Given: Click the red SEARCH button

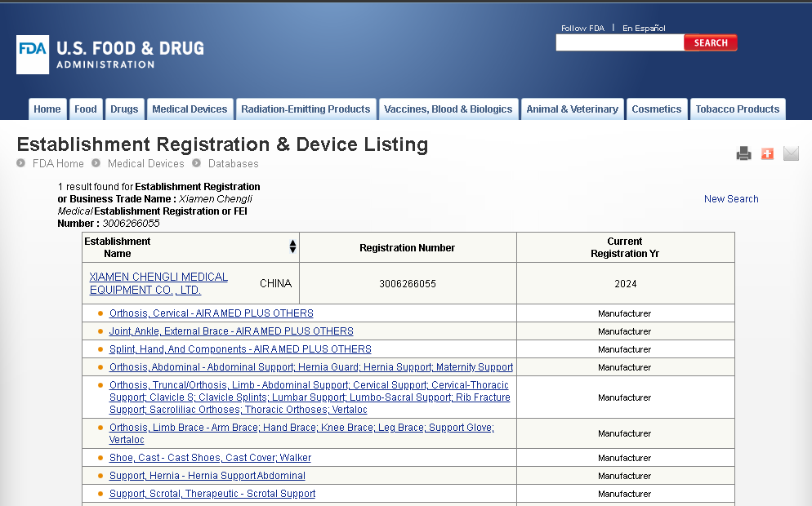Looking at the screenshot, I should 711,42.
